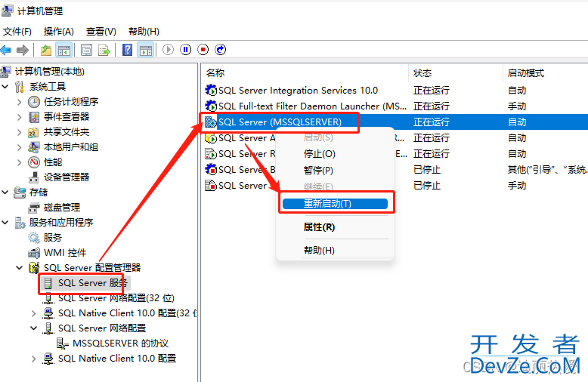Image resolution: width=588 pixels, height=382 pixels.
Task: Click the SQL Full-text Filter Daemon icon
Action: click(211, 106)
